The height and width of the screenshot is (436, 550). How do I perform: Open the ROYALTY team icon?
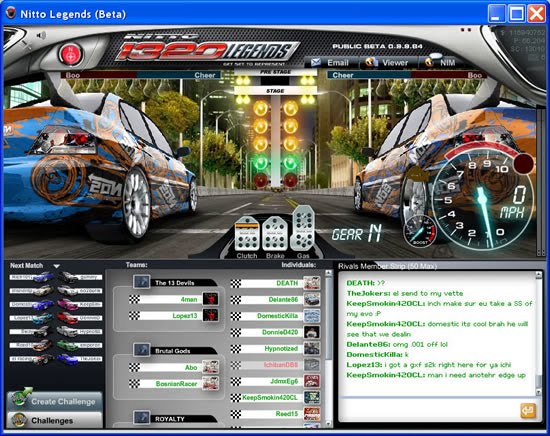point(142,417)
